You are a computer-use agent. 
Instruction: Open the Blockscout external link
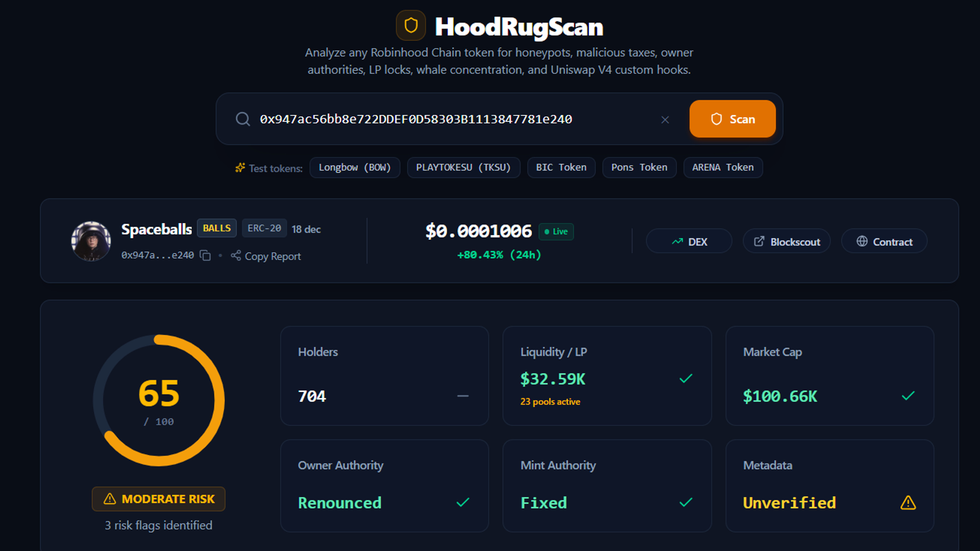pyautogui.click(x=787, y=241)
